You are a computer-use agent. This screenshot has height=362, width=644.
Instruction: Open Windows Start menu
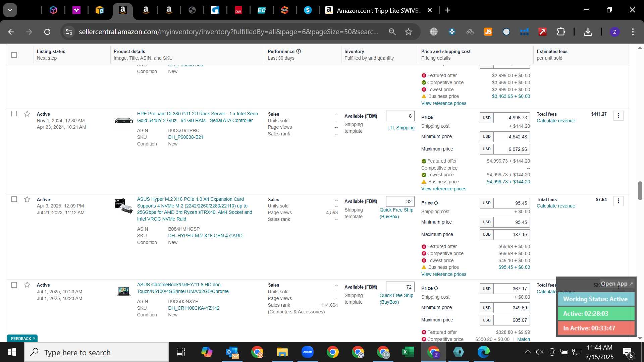(x=12, y=352)
